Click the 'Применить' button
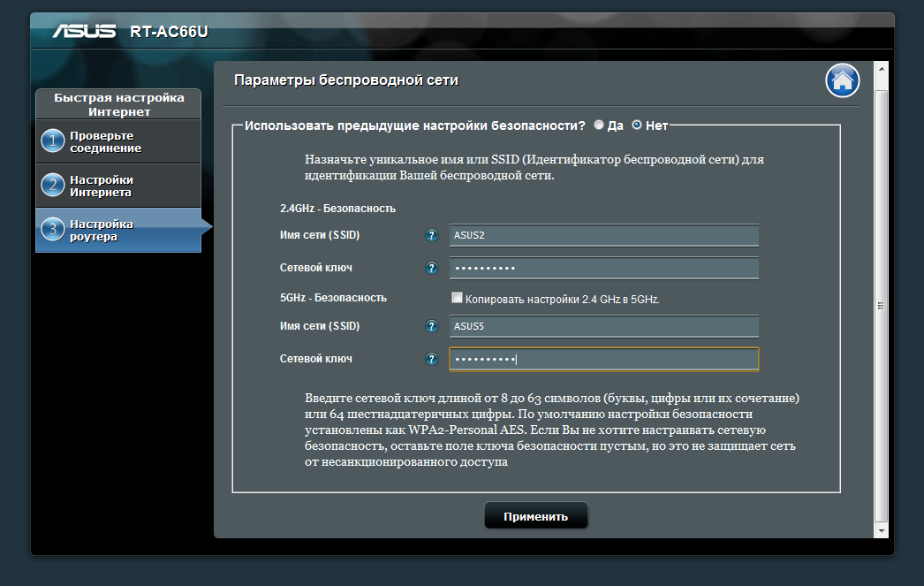This screenshot has height=586, width=924. click(x=535, y=516)
